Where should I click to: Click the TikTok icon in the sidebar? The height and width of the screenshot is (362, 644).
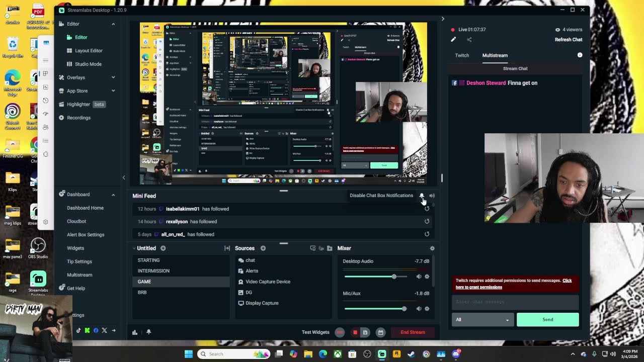point(78,330)
